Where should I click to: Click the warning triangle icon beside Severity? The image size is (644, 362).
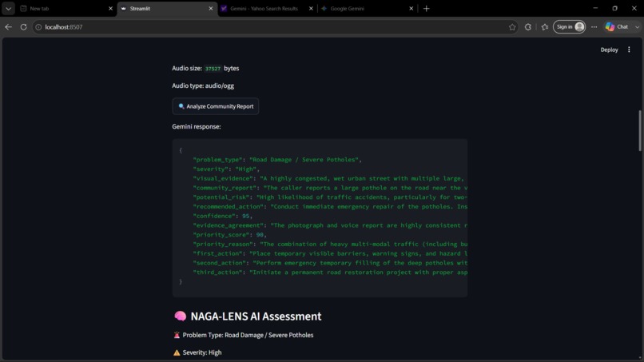[x=177, y=352]
